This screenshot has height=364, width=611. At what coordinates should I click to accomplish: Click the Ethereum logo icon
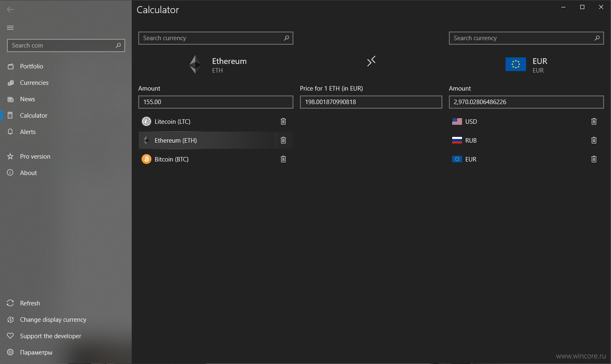pos(195,64)
